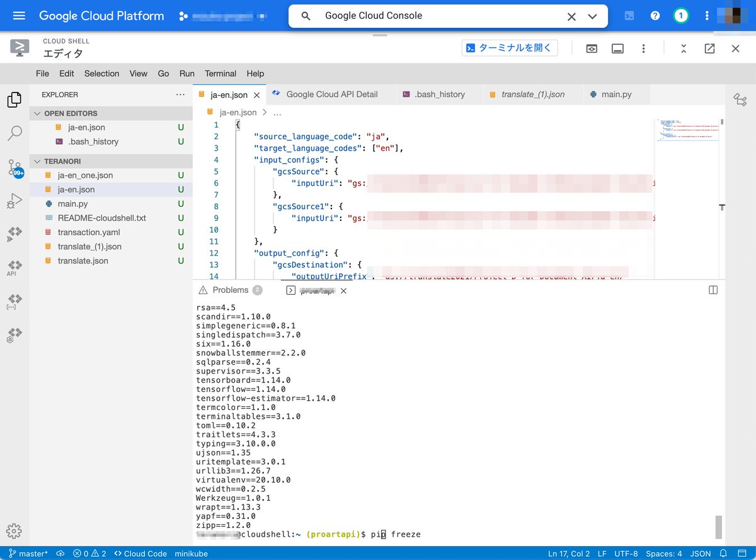Open the outline icon in right sidebar
Viewport: 756px width, 560px height.
click(x=740, y=100)
